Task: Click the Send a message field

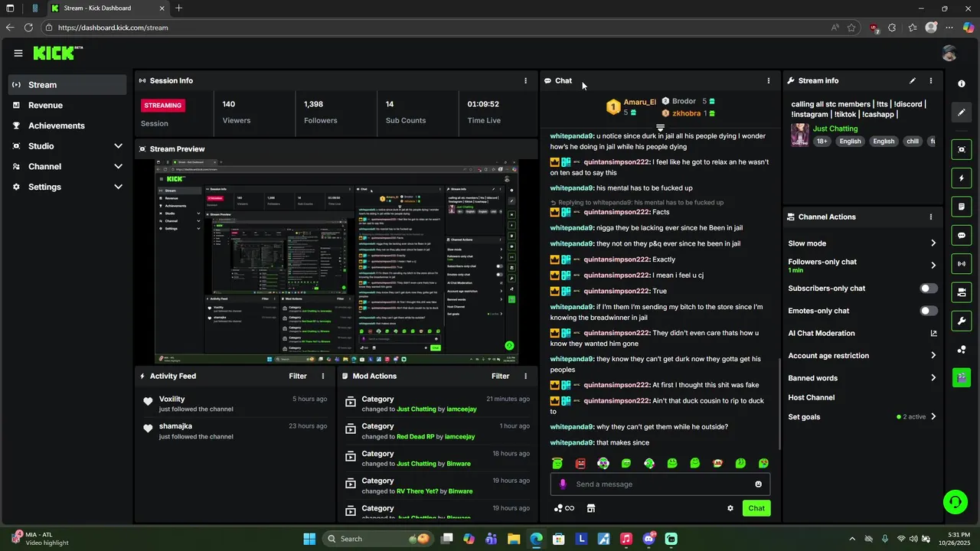Action: (x=660, y=484)
